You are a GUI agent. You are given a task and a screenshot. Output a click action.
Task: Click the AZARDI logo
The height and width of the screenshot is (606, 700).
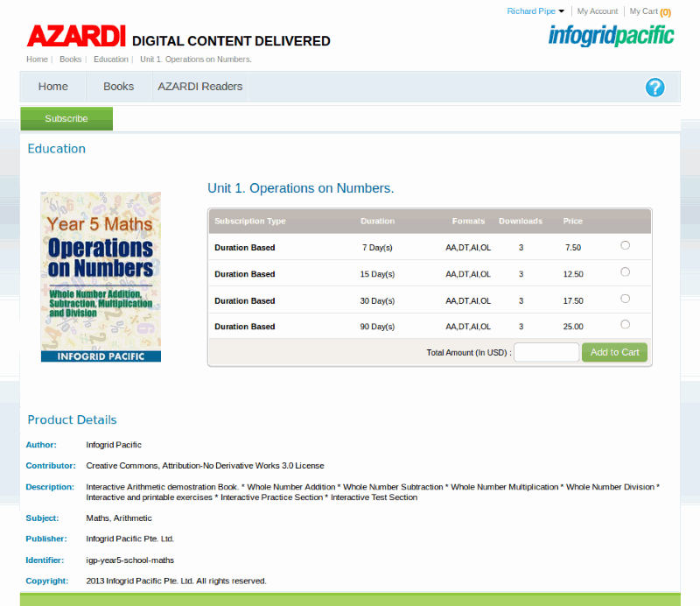pyautogui.click(x=76, y=36)
